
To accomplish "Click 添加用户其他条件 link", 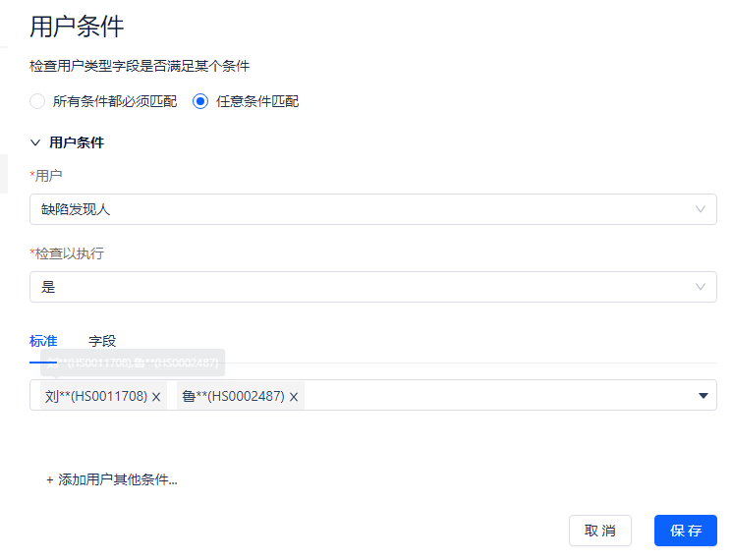I will (x=117, y=480).
